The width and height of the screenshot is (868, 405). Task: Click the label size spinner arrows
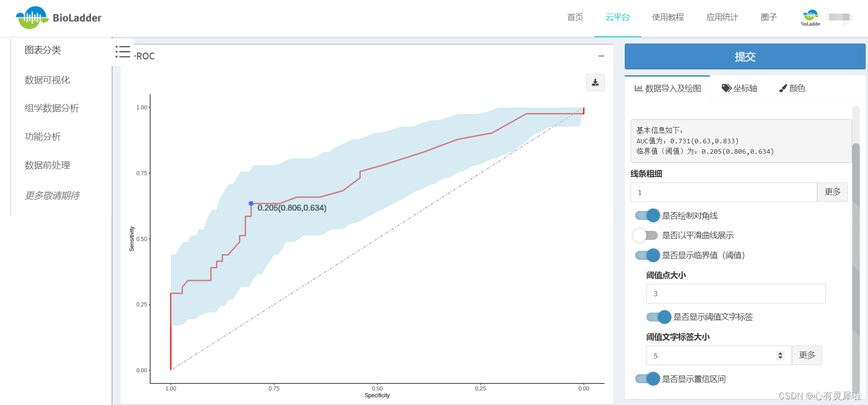780,356
